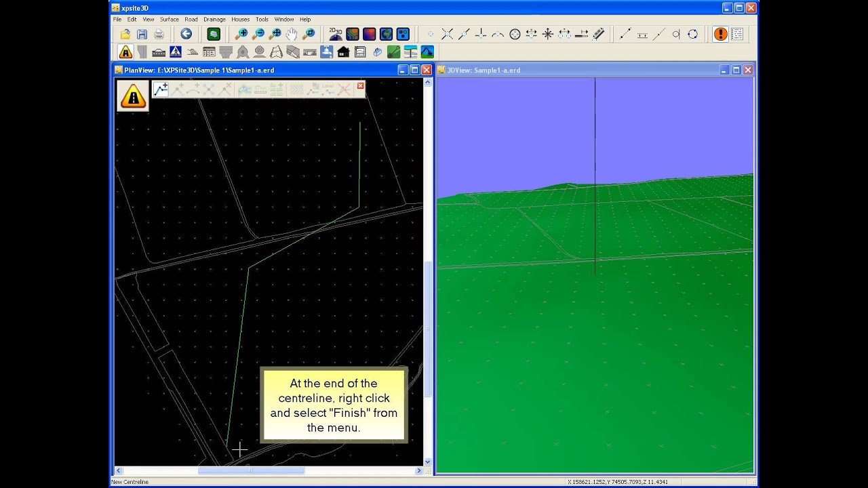Open the Surface menu
The height and width of the screenshot is (488, 868).
170,20
